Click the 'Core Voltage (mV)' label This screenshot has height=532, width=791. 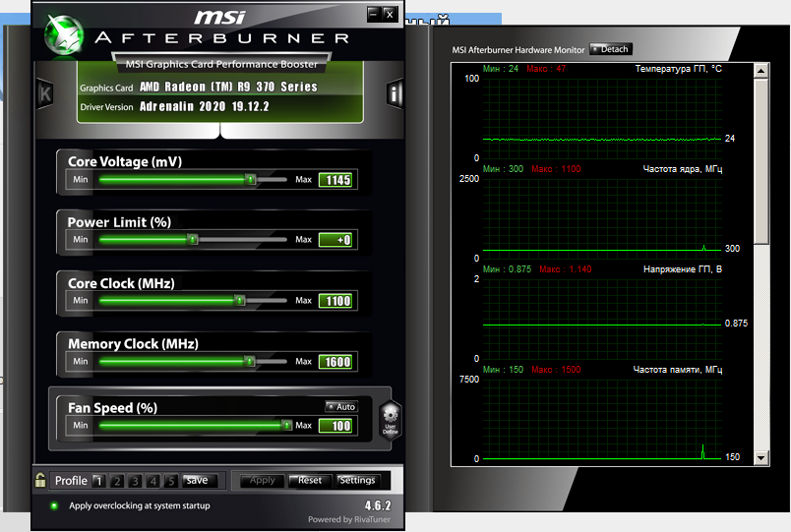point(125,161)
